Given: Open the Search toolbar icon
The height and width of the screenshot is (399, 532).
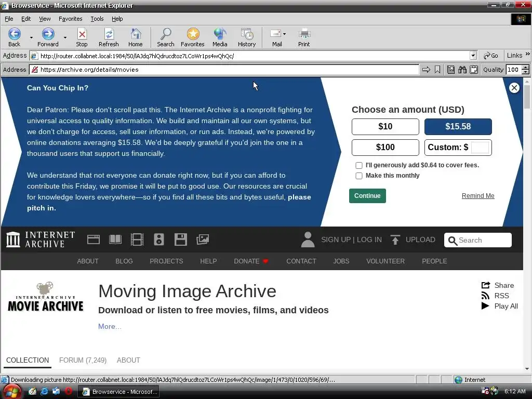Looking at the screenshot, I should [x=166, y=37].
